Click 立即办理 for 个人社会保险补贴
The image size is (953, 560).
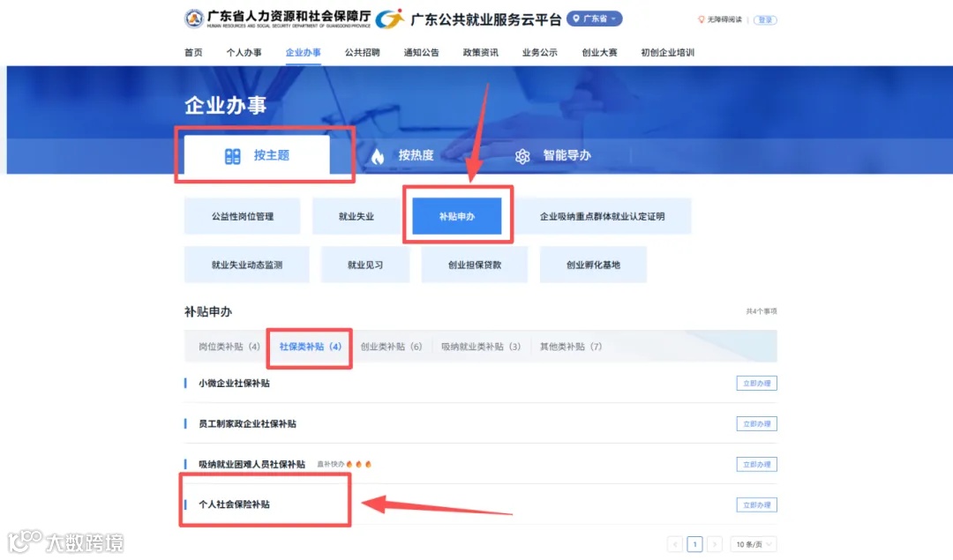[x=757, y=504]
